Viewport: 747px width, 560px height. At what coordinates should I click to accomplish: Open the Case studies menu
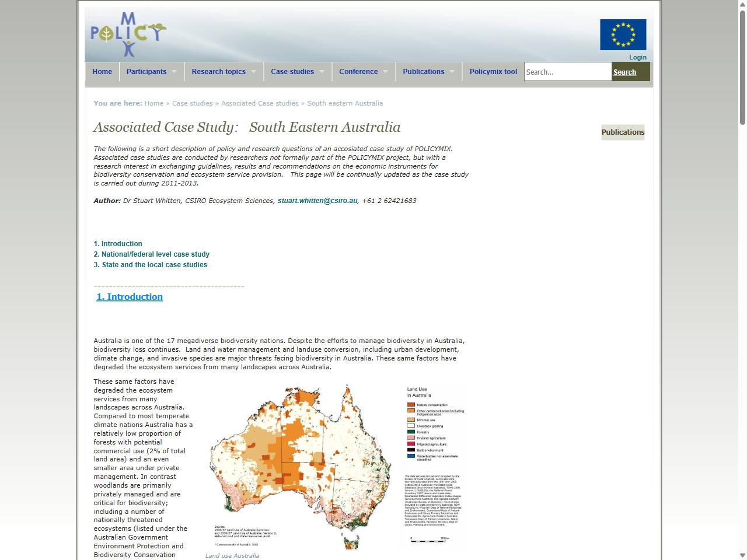coord(292,72)
